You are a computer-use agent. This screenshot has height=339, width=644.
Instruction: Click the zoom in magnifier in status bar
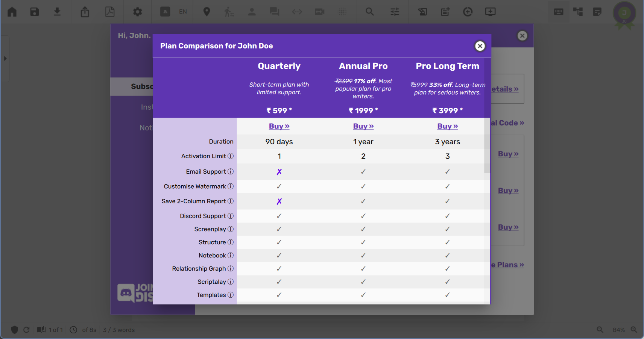634,330
